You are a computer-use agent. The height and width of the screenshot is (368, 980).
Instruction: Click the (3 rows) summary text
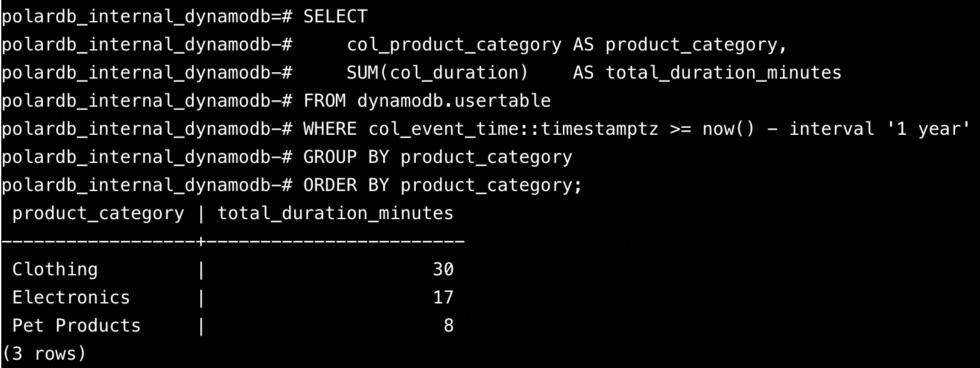(43, 353)
